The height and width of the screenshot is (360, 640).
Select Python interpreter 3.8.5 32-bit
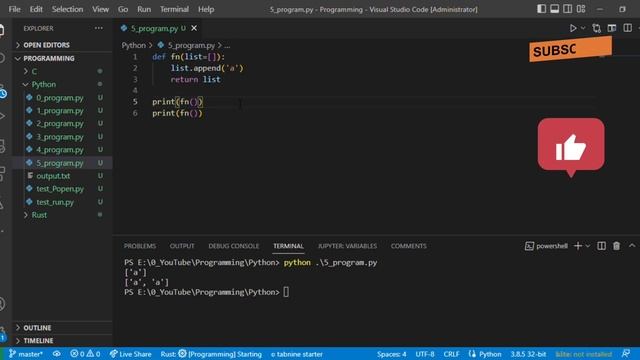pyautogui.click(x=528, y=354)
